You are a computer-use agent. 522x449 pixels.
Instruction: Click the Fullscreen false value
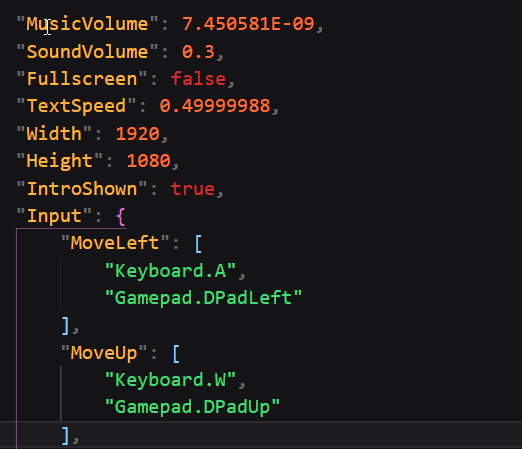click(198, 79)
